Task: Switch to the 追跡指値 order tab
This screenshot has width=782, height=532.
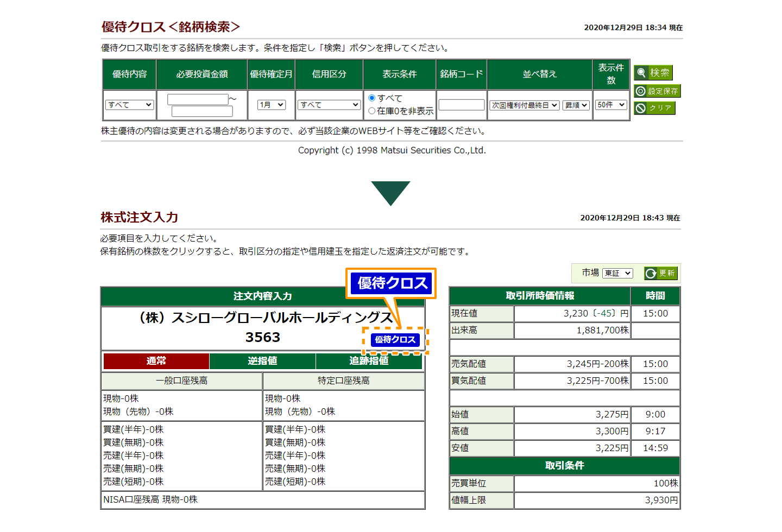Action: click(369, 361)
